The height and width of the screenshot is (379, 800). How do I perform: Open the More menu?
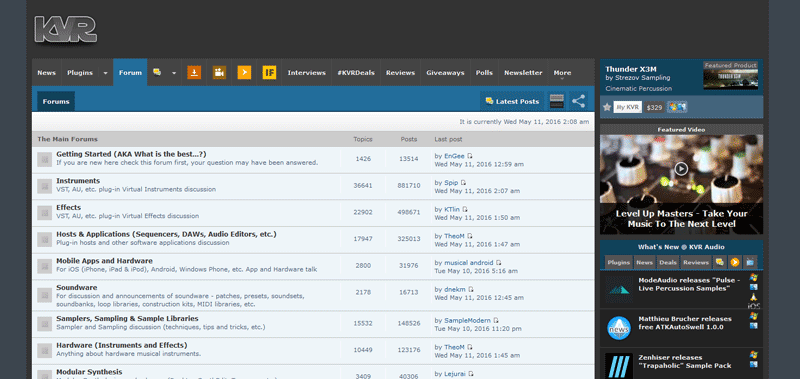pos(562,72)
